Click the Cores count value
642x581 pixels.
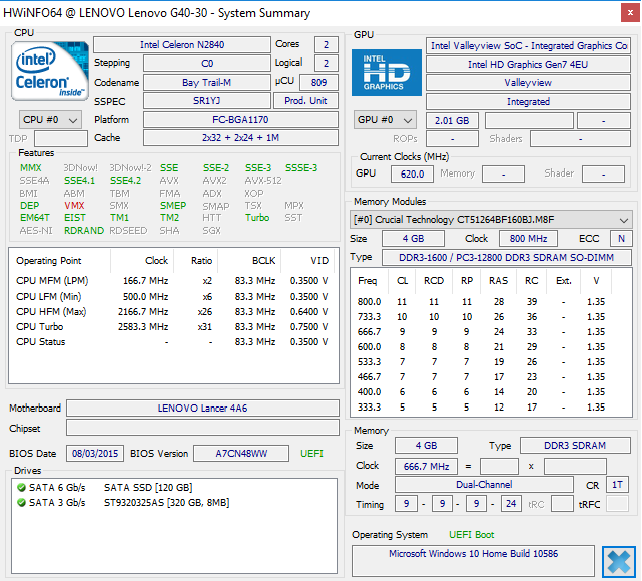[326, 44]
